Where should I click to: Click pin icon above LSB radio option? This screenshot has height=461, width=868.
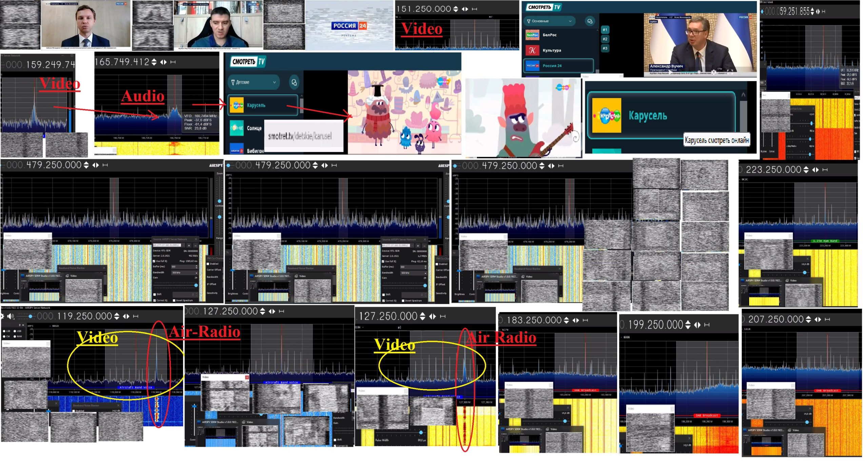pos(20,325)
